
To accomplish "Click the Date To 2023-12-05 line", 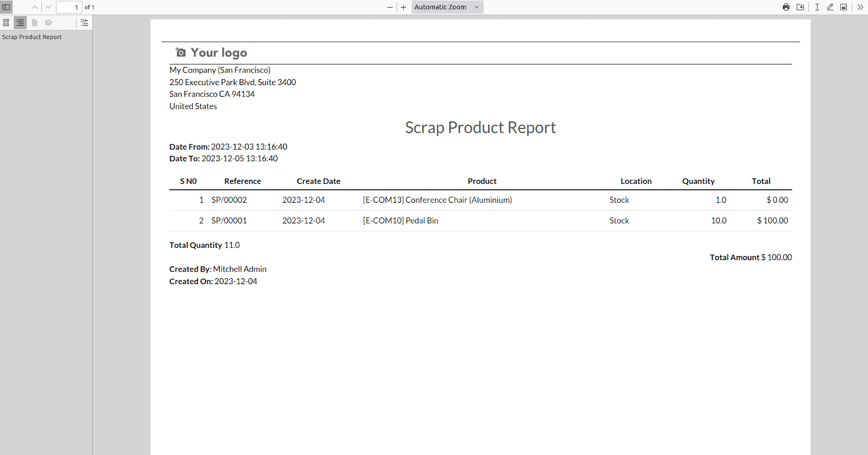I will (x=224, y=159).
